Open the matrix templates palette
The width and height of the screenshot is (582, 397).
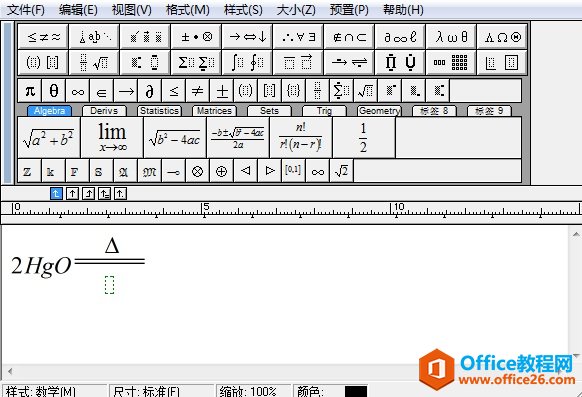click(x=451, y=62)
